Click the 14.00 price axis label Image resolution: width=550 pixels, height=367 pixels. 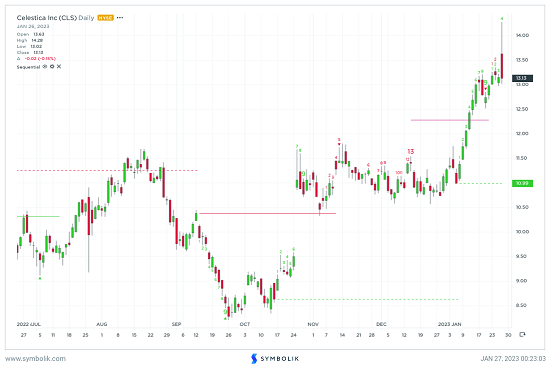point(522,35)
